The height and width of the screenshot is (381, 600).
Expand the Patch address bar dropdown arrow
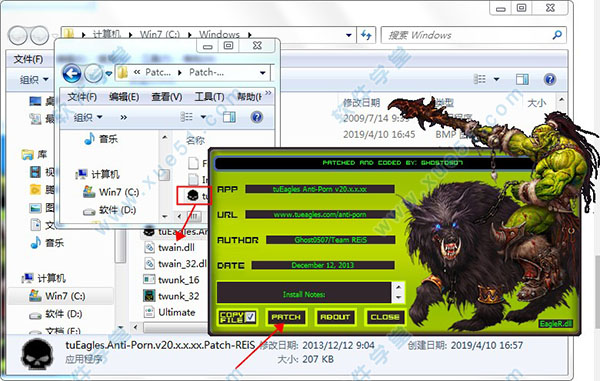click(262, 73)
